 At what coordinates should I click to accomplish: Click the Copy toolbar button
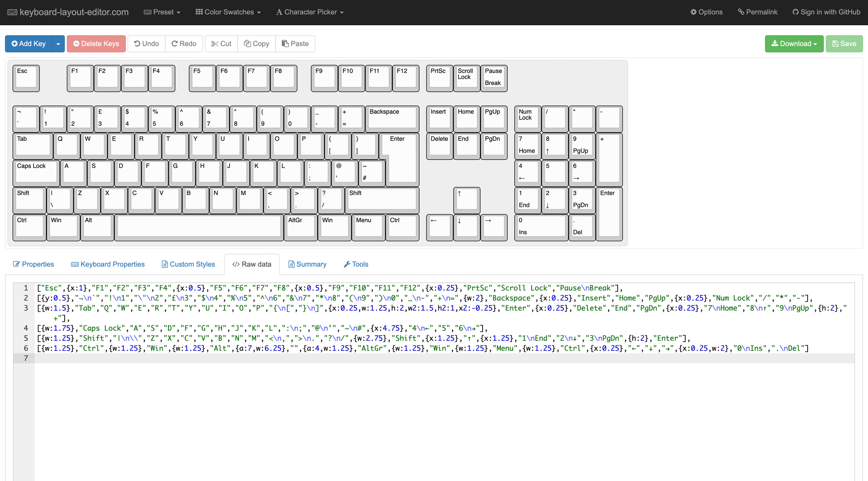(x=256, y=43)
